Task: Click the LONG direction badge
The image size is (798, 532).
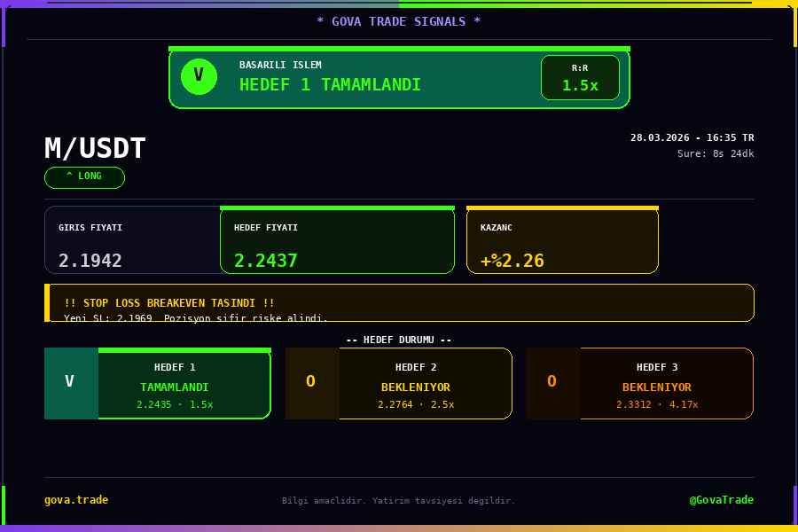Action: (x=84, y=177)
